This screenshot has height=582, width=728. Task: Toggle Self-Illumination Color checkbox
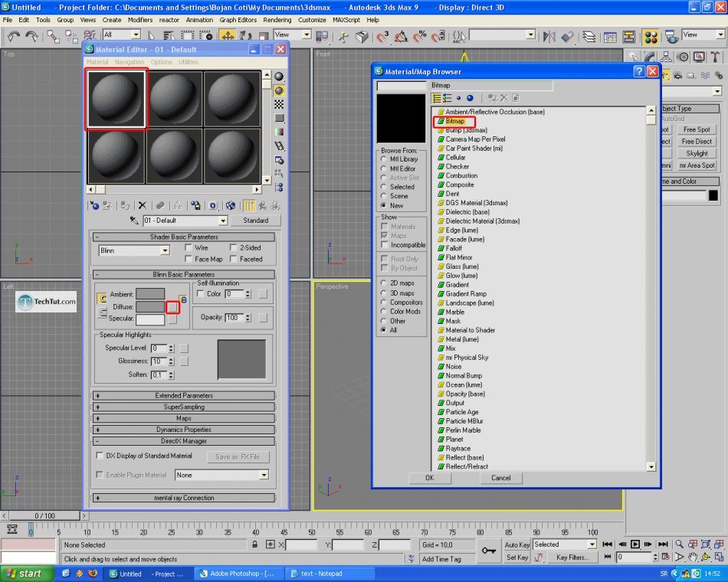click(x=201, y=293)
